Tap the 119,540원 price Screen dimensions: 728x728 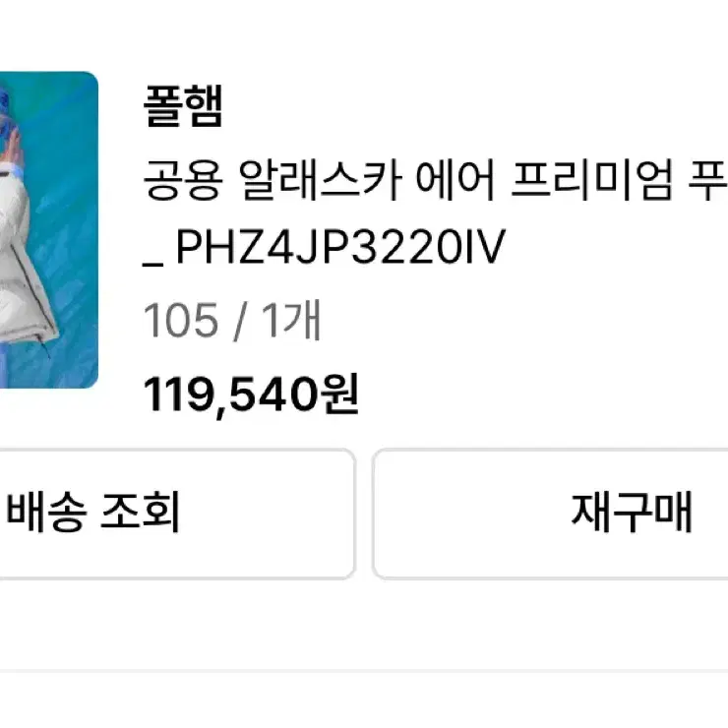click(251, 394)
